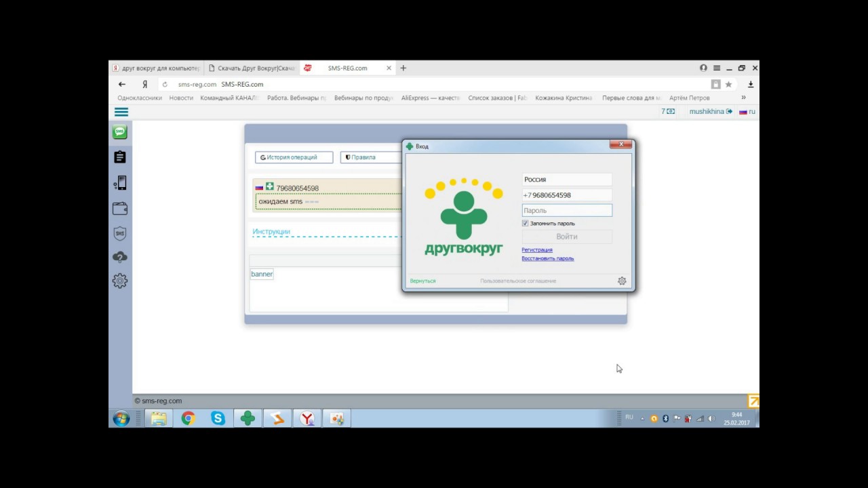Click green plus icon next to 79680654598
Image resolution: width=868 pixels, height=488 pixels.
[269, 186]
